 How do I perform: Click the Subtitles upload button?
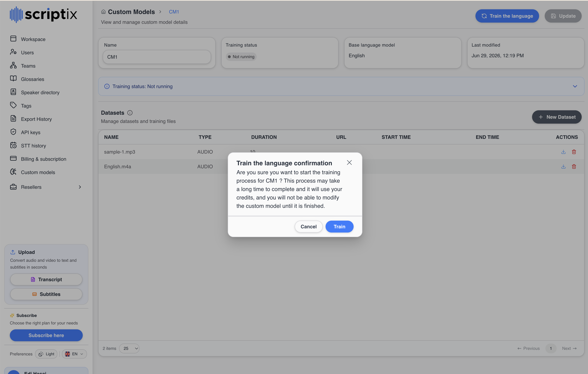click(46, 294)
